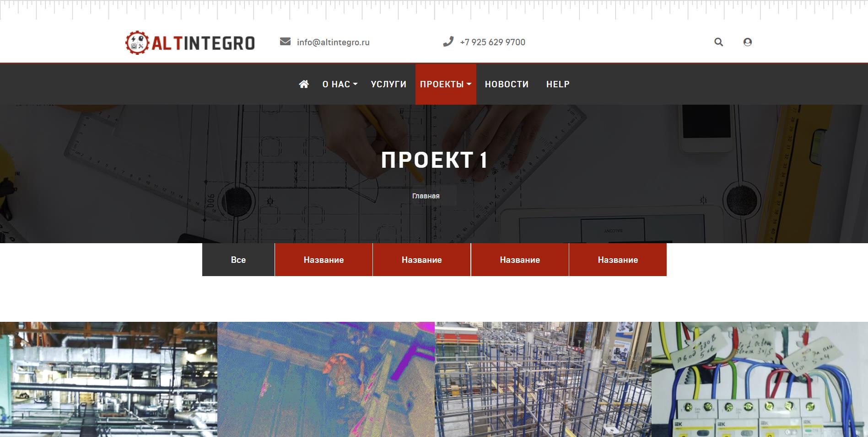Open site search with magnifier icon
Screen dimensions: 868x437
click(718, 42)
